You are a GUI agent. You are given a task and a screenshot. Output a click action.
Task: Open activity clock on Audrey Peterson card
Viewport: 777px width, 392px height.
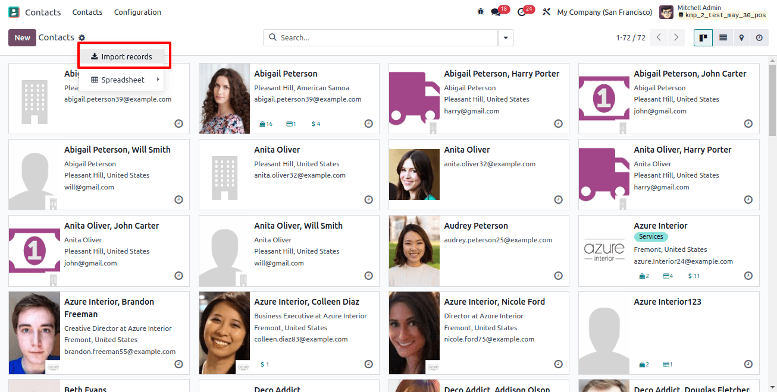pos(558,276)
